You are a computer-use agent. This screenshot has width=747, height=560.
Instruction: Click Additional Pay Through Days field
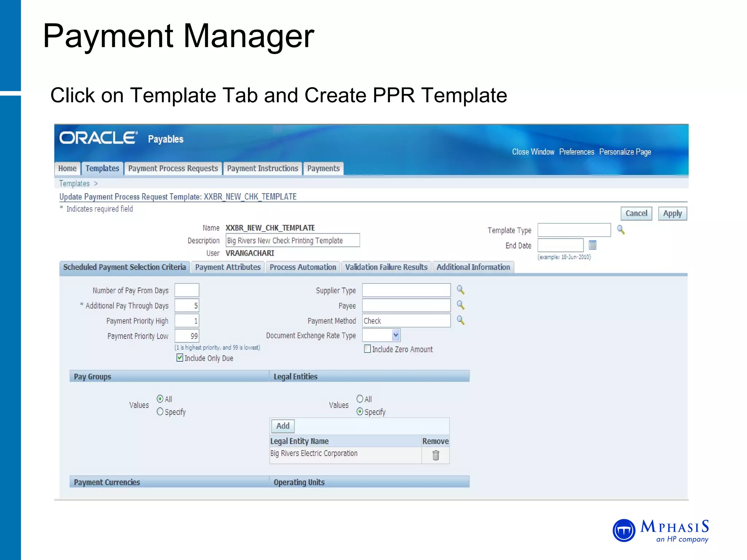[x=187, y=306]
